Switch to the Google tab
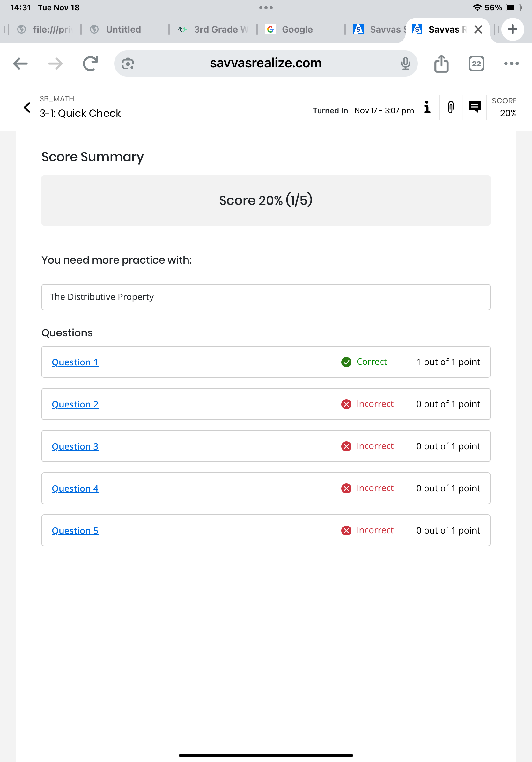The width and height of the screenshot is (532, 762). [297, 30]
